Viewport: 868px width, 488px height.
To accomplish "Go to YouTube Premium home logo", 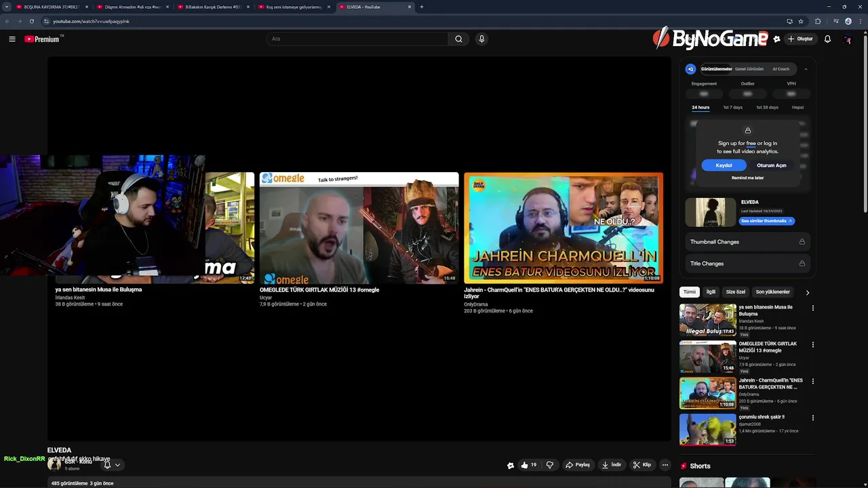I will pos(43,39).
